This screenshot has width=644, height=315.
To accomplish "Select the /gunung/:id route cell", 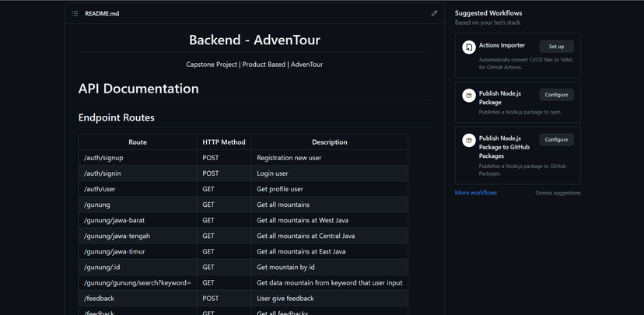I will [138, 267].
